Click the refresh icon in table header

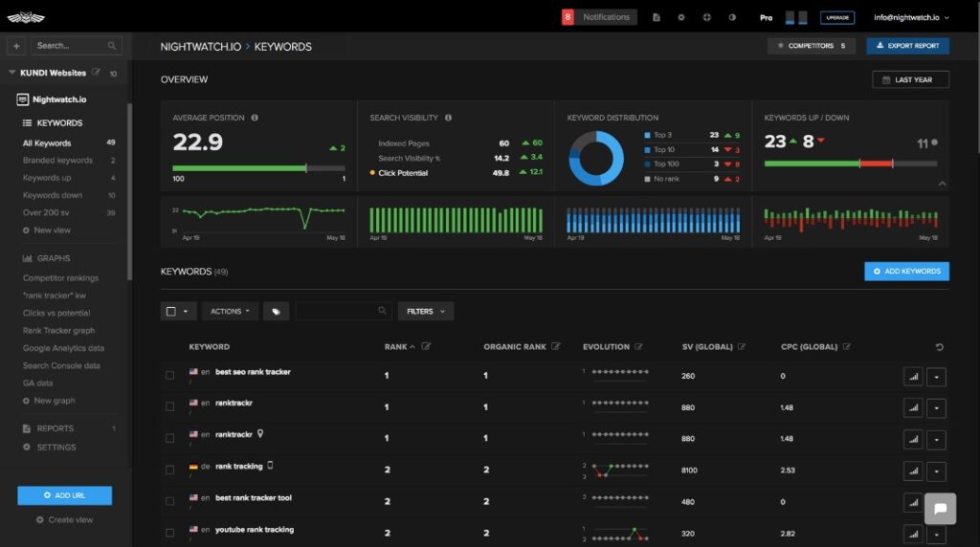(939, 346)
